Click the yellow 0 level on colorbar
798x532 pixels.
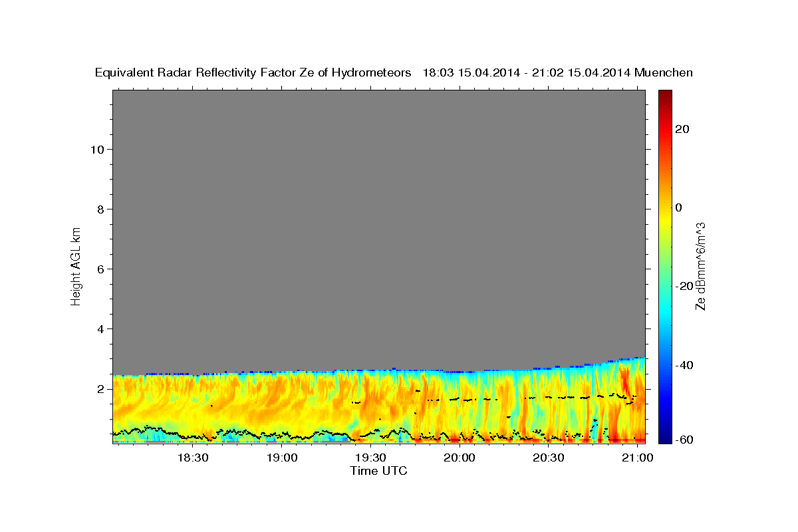click(665, 207)
